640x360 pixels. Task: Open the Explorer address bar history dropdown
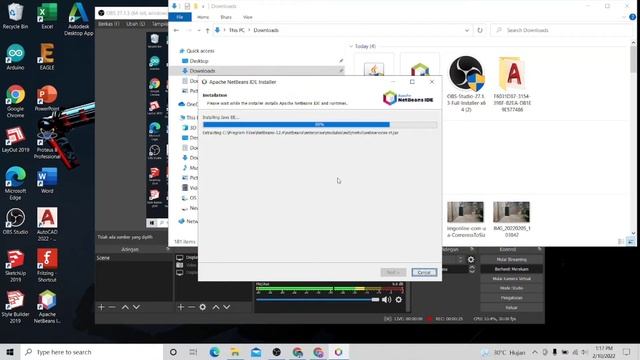[467, 30]
